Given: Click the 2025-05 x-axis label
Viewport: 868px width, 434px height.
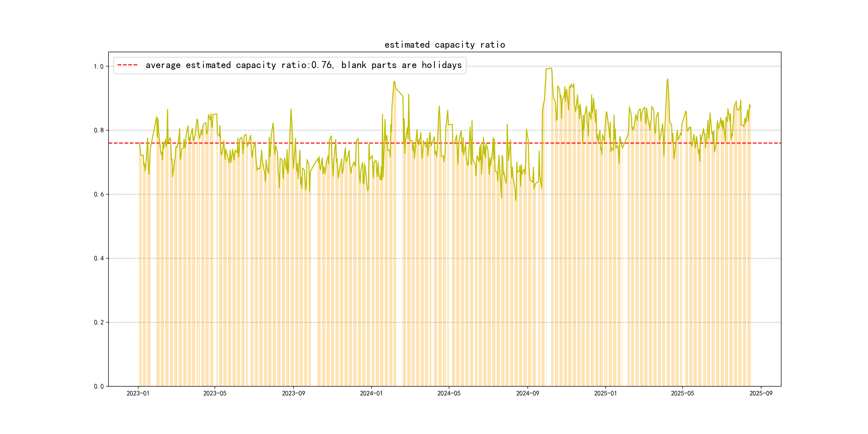Looking at the screenshot, I should [x=682, y=393].
